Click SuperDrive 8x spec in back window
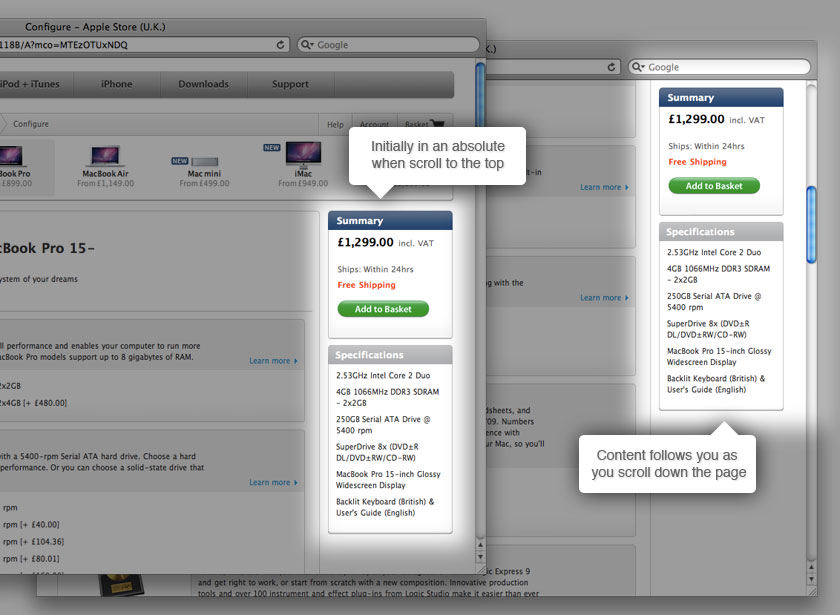Viewport: 840px width, 615px height. (x=708, y=329)
